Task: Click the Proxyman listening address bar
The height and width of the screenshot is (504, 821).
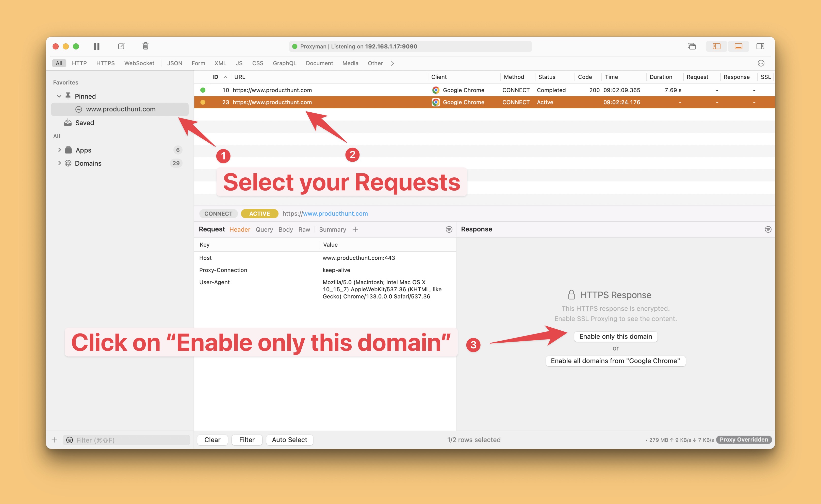Action: pos(410,46)
